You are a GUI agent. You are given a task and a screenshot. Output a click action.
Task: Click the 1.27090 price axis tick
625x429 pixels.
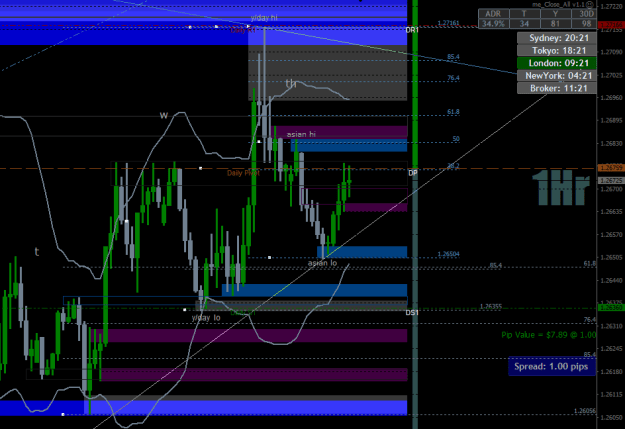tap(611, 52)
